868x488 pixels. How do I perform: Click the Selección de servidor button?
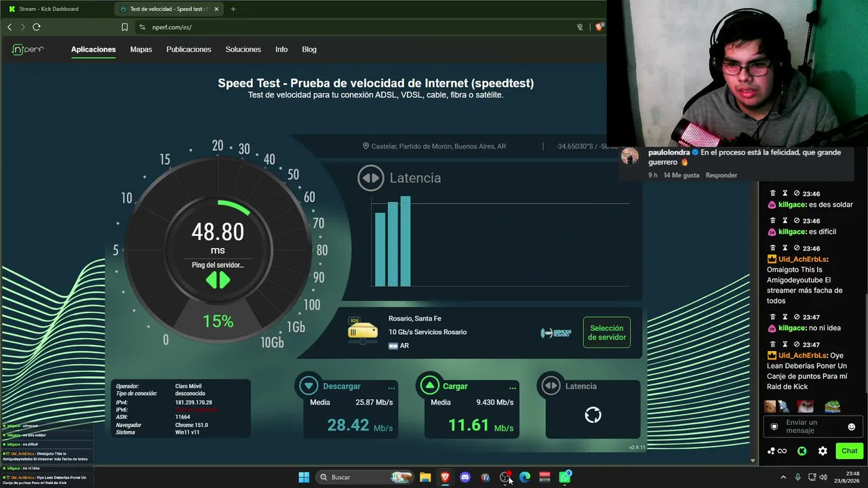607,333
